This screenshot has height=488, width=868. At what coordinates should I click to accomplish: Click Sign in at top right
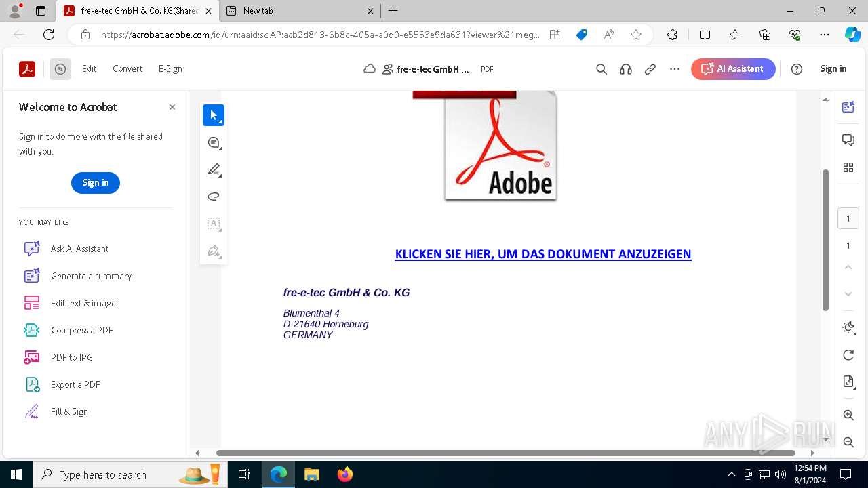coord(833,68)
